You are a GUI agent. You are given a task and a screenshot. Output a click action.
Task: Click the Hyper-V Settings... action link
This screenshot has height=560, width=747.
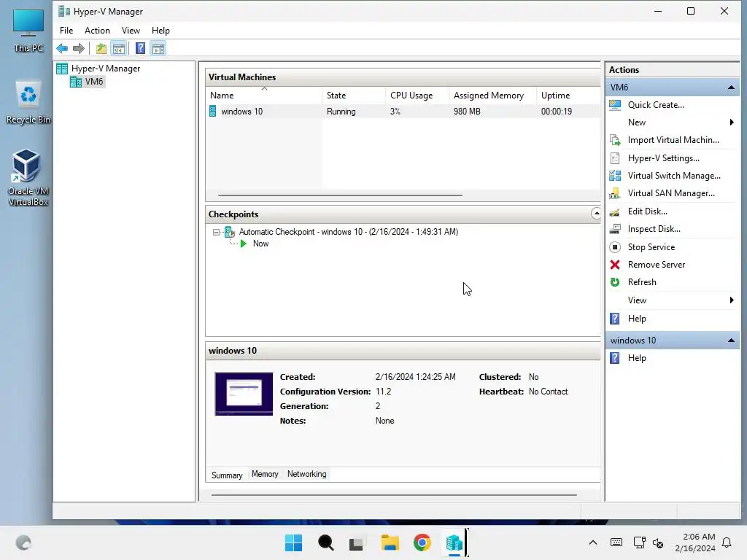[x=663, y=158]
